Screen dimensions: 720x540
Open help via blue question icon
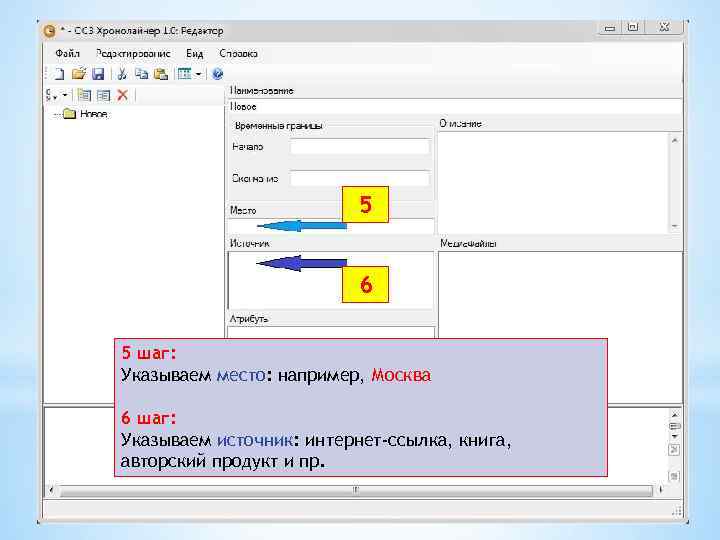(218, 74)
